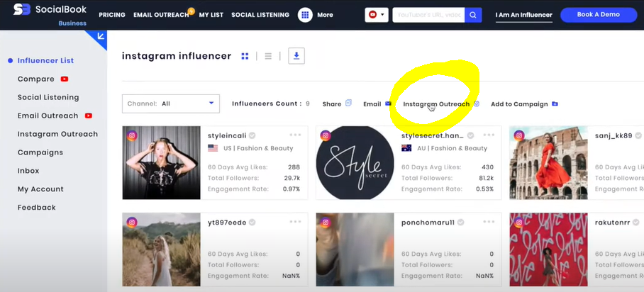This screenshot has width=644, height=292.
Task: Open Social Listening in the sidebar
Action: pos(48,97)
